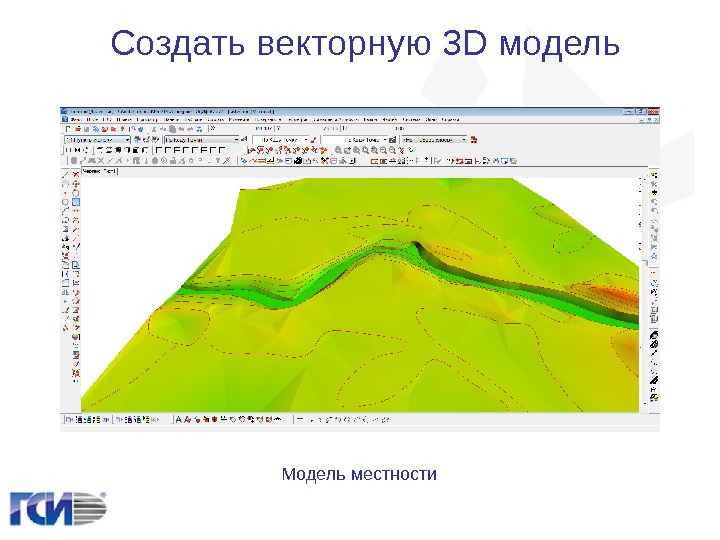Click the Copy icon in standard toolbar
Image resolution: width=720 pixels, height=540 pixels.
[163, 129]
